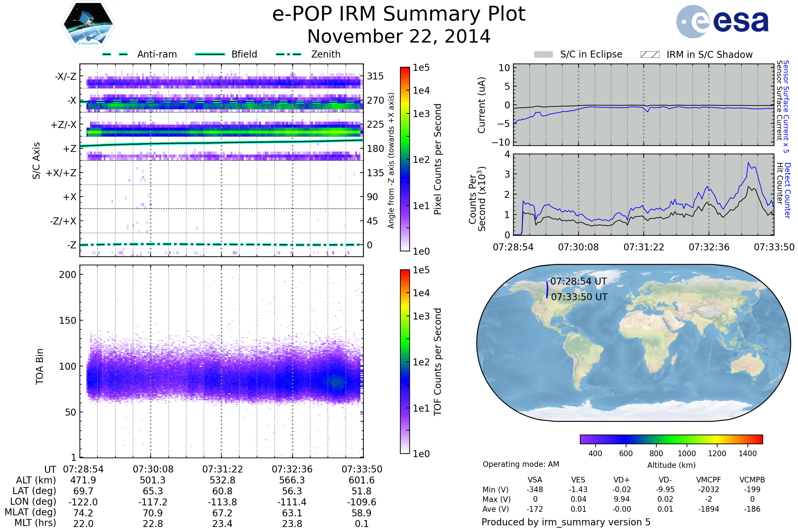Click the VMCPF column header

click(x=709, y=480)
